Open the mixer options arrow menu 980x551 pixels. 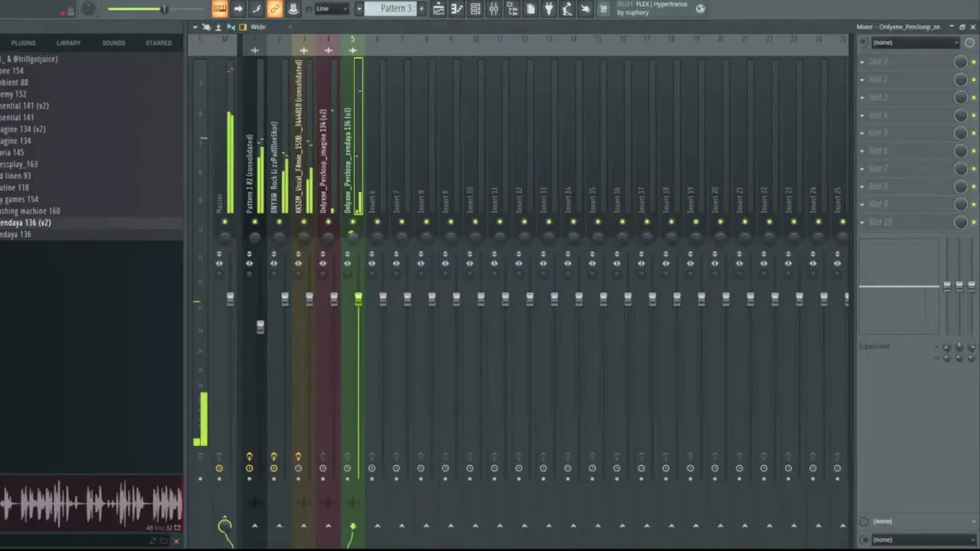click(194, 27)
